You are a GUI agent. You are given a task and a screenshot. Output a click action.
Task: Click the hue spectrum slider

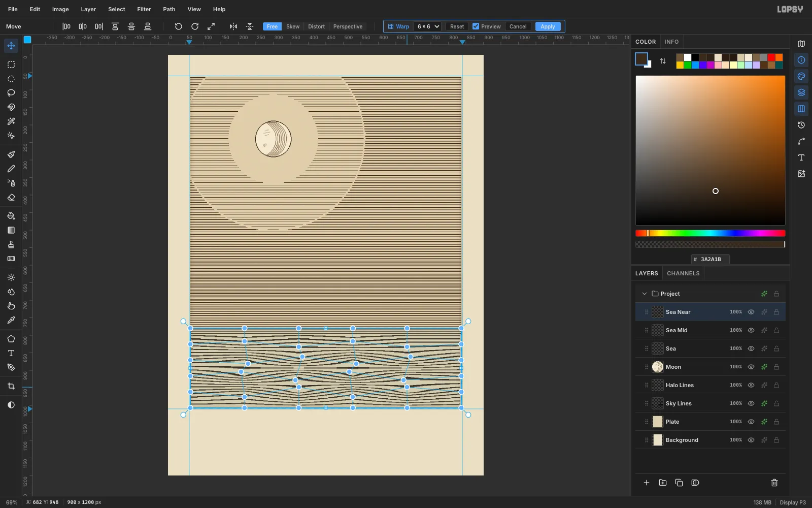point(710,233)
